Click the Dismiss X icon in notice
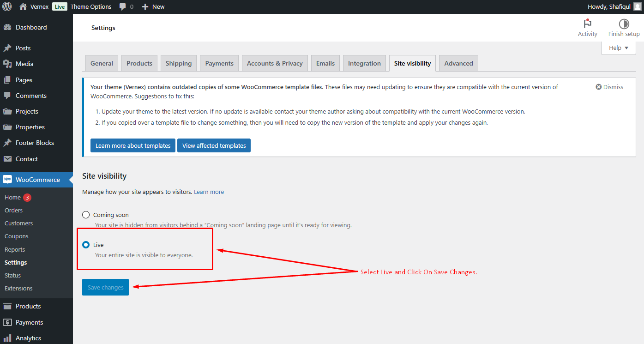Image resolution: width=644 pixels, height=344 pixels. pyautogui.click(x=599, y=87)
